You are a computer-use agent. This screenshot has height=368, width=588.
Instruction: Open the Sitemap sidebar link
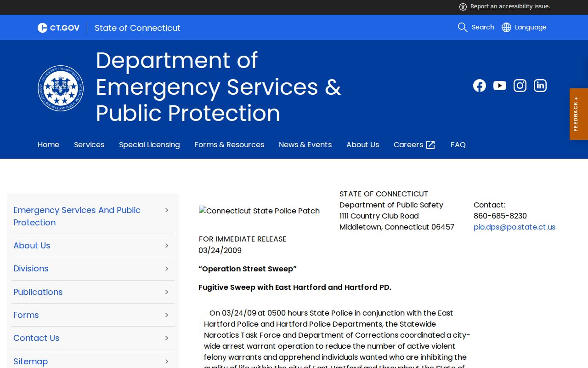[x=30, y=362]
